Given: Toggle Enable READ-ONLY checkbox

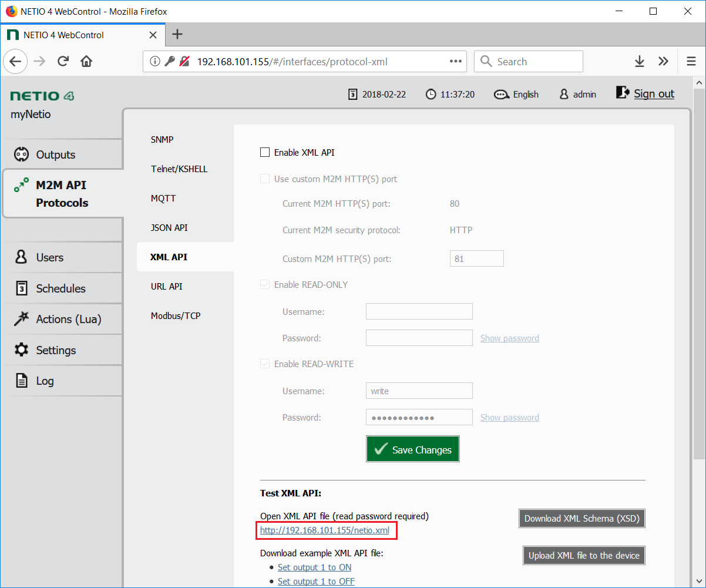Looking at the screenshot, I should 265,285.
